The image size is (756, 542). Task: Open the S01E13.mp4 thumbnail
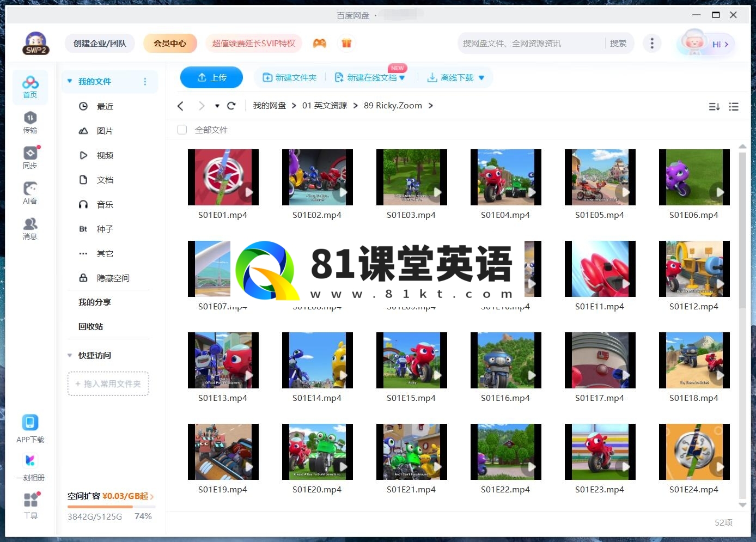[x=223, y=360]
